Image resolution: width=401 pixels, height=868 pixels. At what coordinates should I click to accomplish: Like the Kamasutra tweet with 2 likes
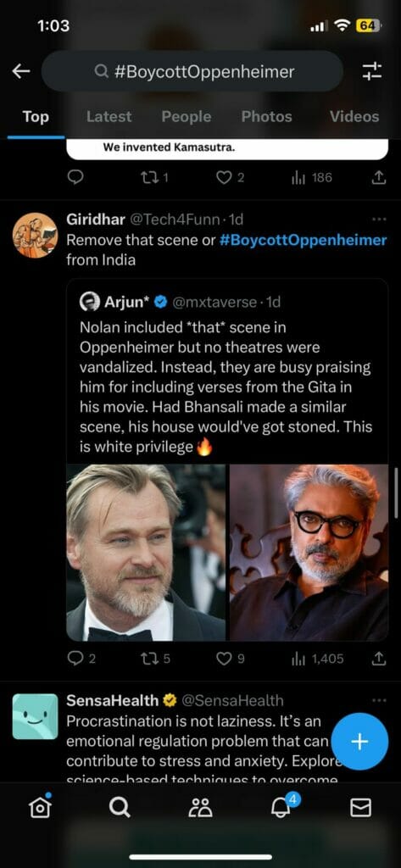click(x=230, y=177)
